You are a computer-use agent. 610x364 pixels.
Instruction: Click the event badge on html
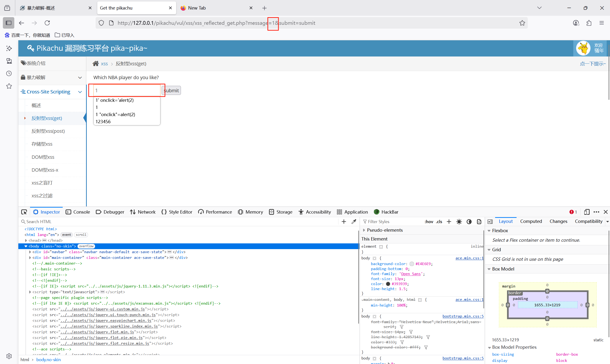tap(67, 235)
